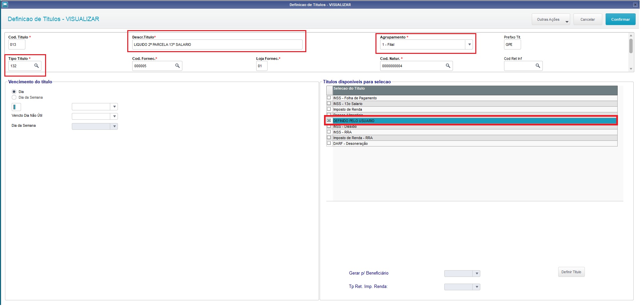This screenshot has height=307, width=644.
Task: Open lookup search for Cod. Fornec. field
Action: tap(178, 66)
